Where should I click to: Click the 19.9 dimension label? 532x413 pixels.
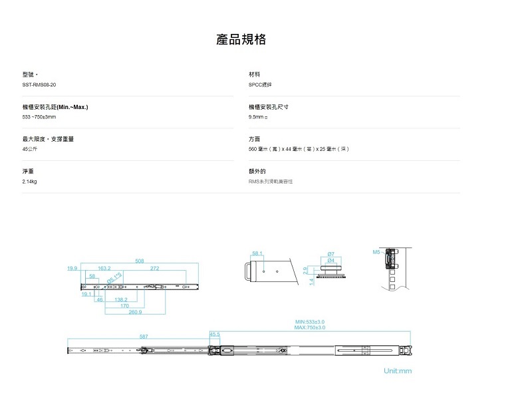(x=72, y=269)
